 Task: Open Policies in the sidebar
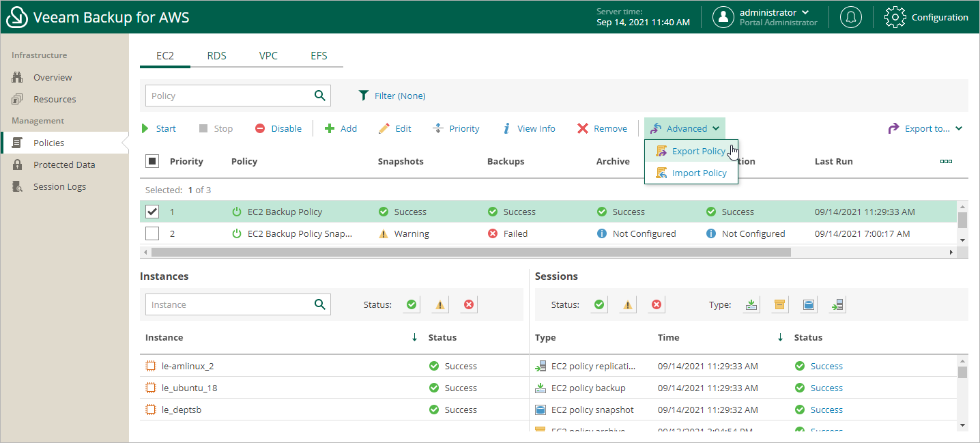coord(49,143)
